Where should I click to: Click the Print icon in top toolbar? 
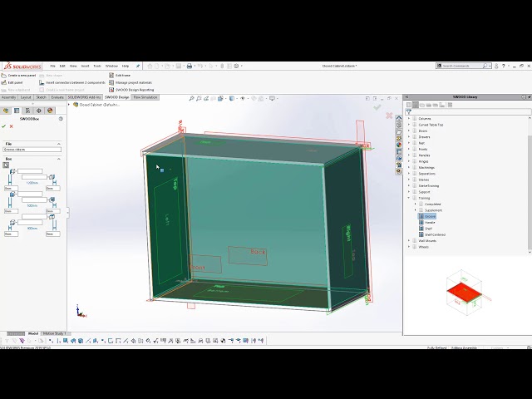190,66
